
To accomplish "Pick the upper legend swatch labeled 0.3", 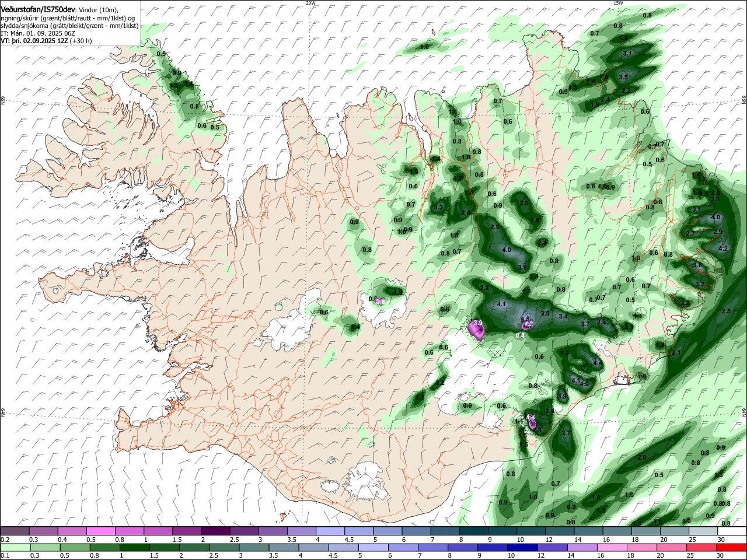I will [x=43, y=531].
